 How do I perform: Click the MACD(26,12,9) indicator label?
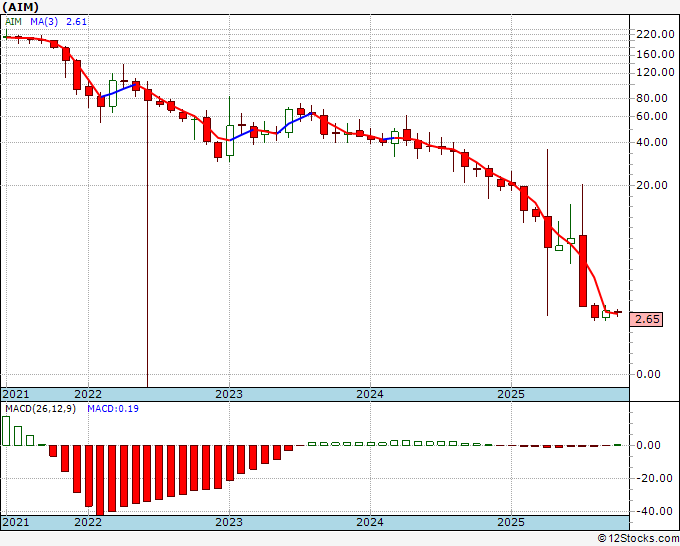tap(40, 409)
